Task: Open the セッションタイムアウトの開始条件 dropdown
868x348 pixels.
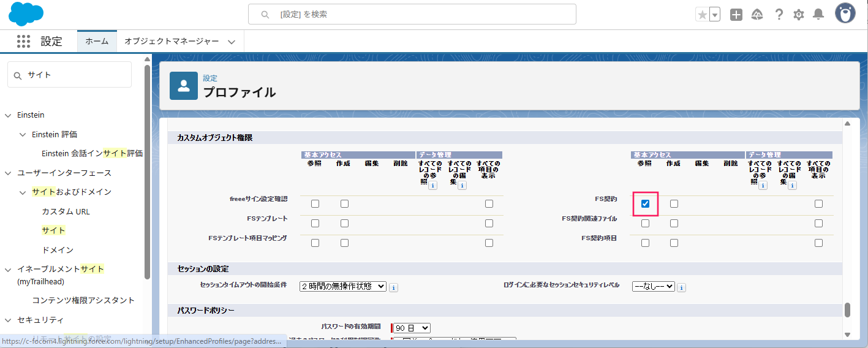Action: point(343,286)
